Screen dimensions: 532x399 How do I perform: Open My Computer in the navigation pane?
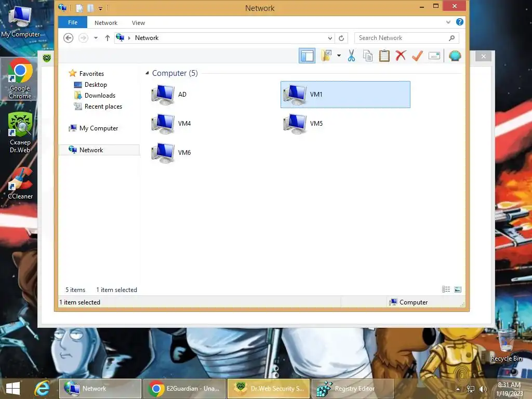coord(94,128)
